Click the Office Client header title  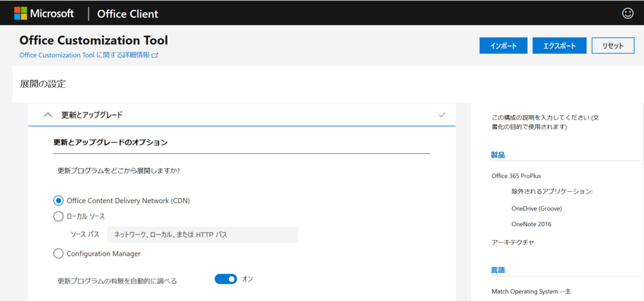[x=128, y=14]
